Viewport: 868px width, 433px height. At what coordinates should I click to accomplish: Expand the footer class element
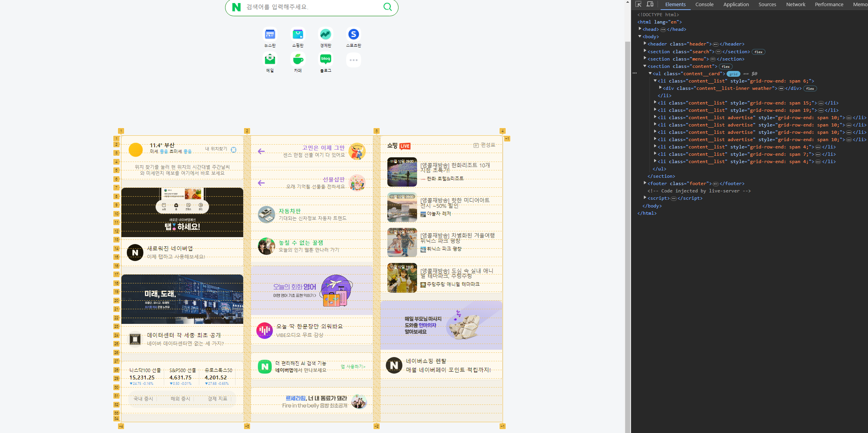coord(645,183)
